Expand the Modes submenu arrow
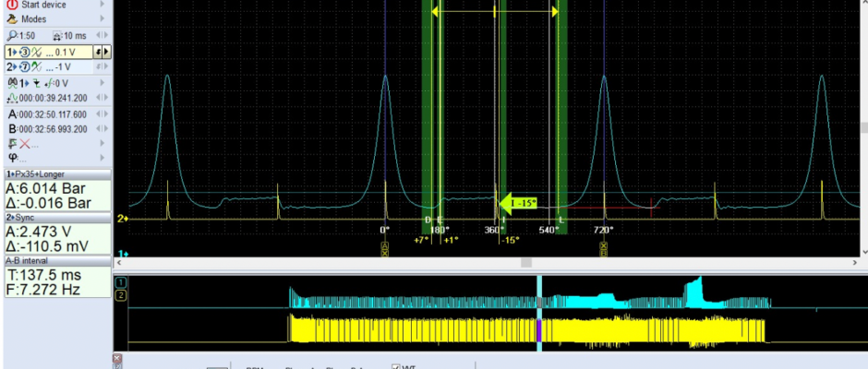Image resolution: width=868 pixels, height=369 pixels. pyautogui.click(x=101, y=19)
